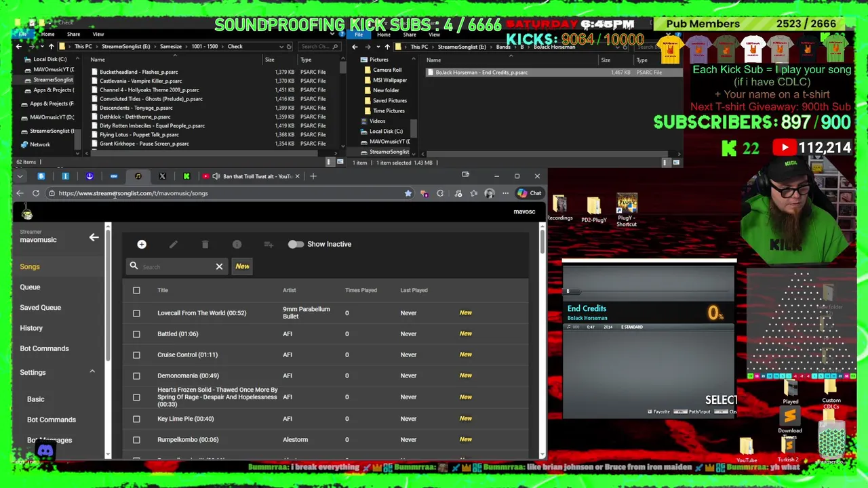Viewport: 868px width, 488px height.
Task: Check the Battled row checkbox
Action: click(136, 334)
